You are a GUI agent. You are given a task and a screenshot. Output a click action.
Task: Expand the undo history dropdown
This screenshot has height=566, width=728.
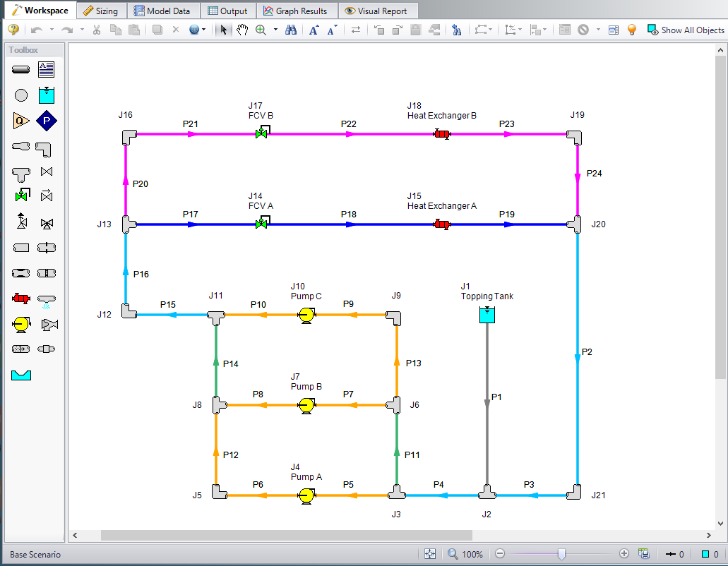(52, 30)
